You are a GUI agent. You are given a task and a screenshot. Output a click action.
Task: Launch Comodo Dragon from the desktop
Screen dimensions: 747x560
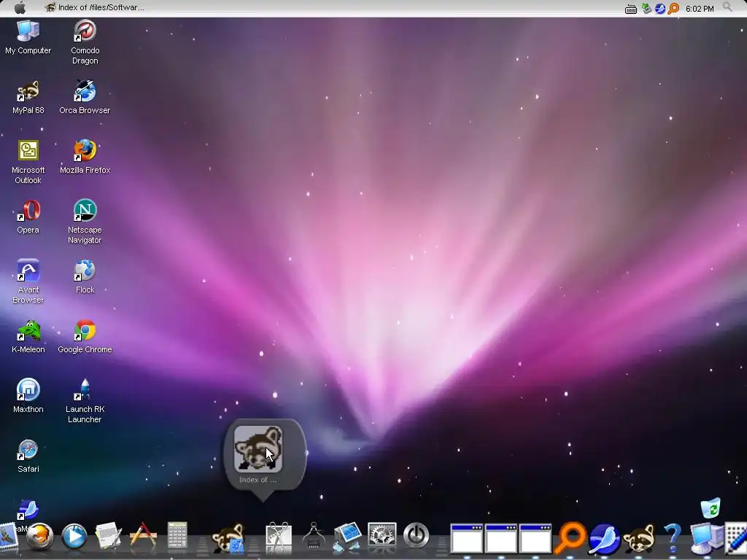point(85,42)
